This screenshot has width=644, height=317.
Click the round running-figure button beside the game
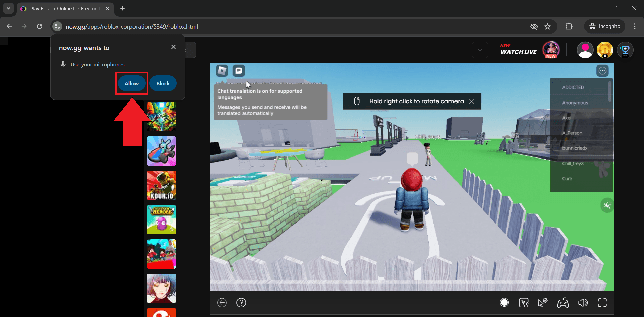[x=607, y=205]
